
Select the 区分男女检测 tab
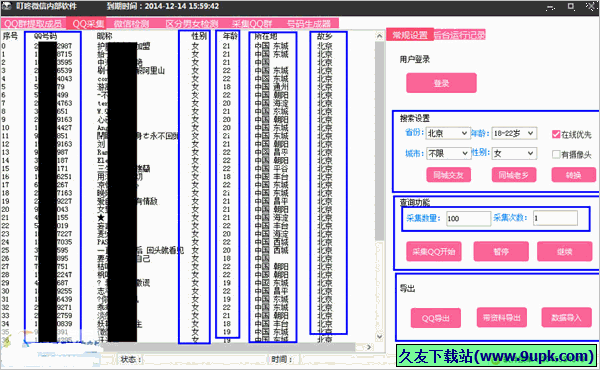pos(192,24)
